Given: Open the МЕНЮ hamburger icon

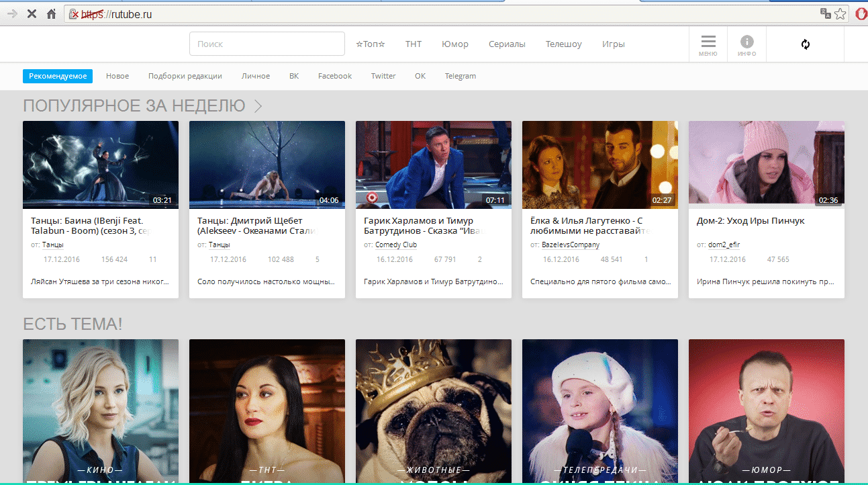Looking at the screenshot, I should [x=708, y=45].
